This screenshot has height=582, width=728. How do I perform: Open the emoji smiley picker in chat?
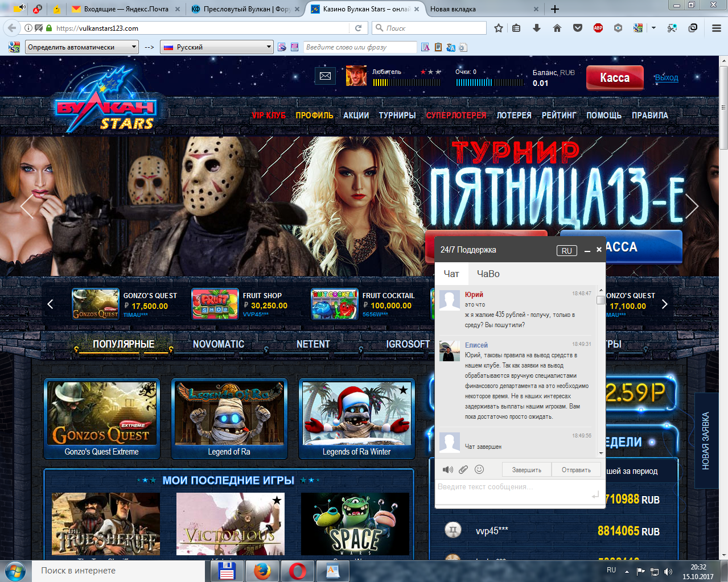[479, 469]
